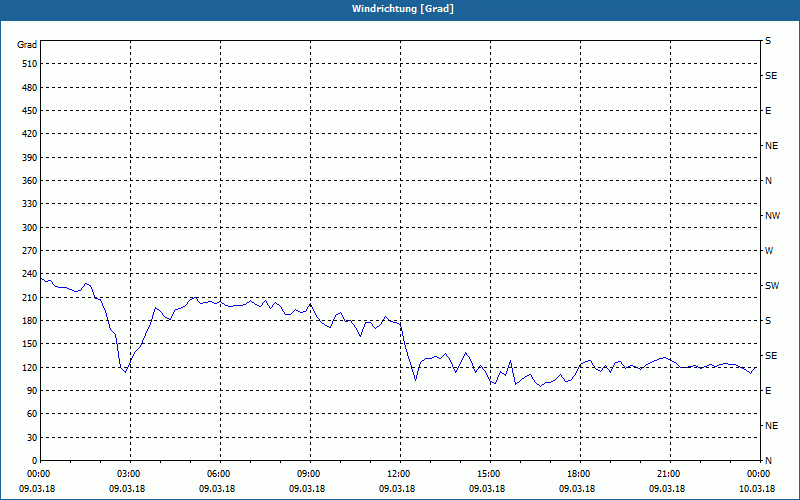The width and height of the screenshot is (800, 500).
Task: Select the '150' axis value
Action: point(30,344)
